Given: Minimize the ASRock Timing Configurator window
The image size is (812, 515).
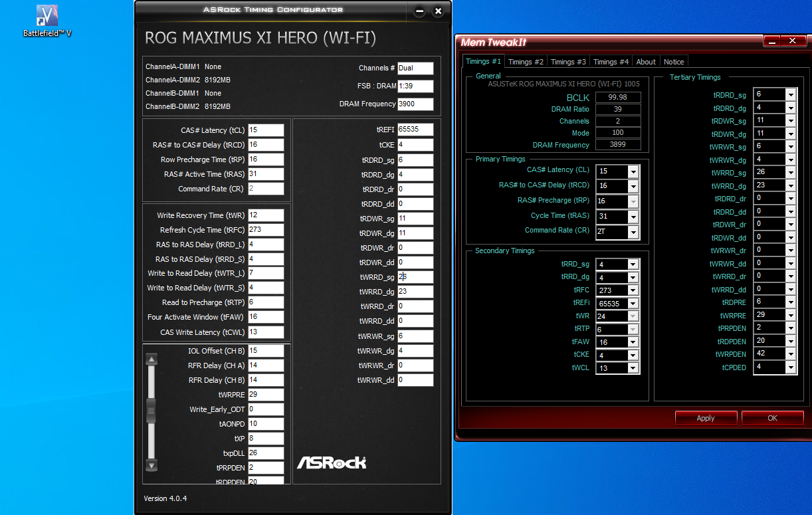Looking at the screenshot, I should pyautogui.click(x=419, y=11).
